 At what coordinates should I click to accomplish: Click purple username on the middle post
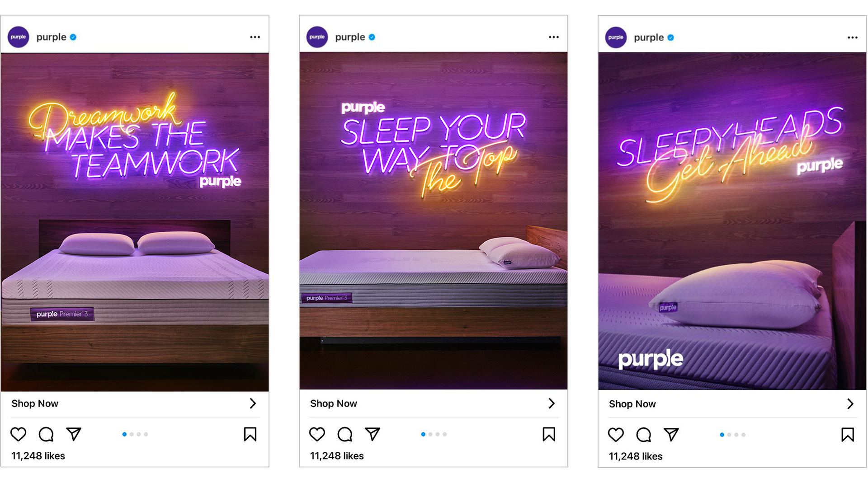[350, 37]
